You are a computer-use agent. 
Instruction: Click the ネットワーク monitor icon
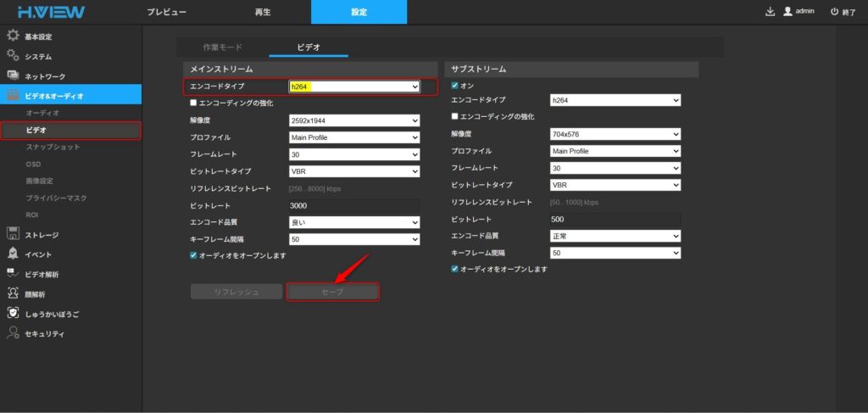click(x=13, y=75)
